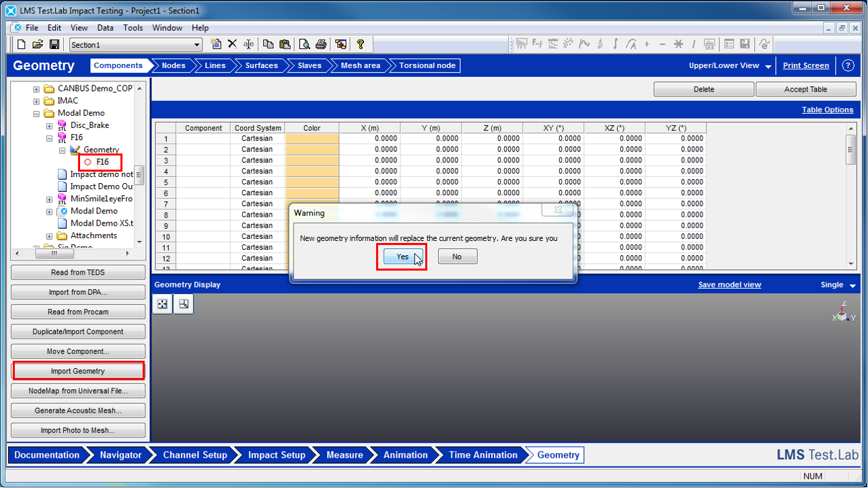Click the SRS spectrum toolbar icon
This screenshot has width=868, height=488.
(x=709, y=44)
